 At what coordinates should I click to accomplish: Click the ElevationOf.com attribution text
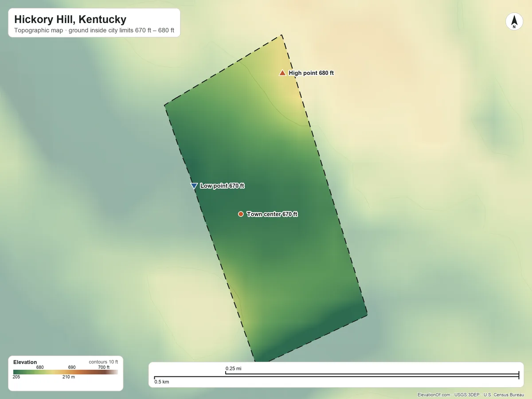tap(434, 395)
